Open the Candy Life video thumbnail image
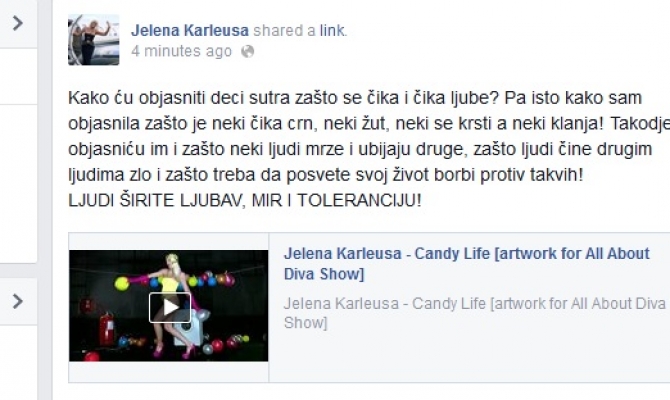 tap(169, 306)
